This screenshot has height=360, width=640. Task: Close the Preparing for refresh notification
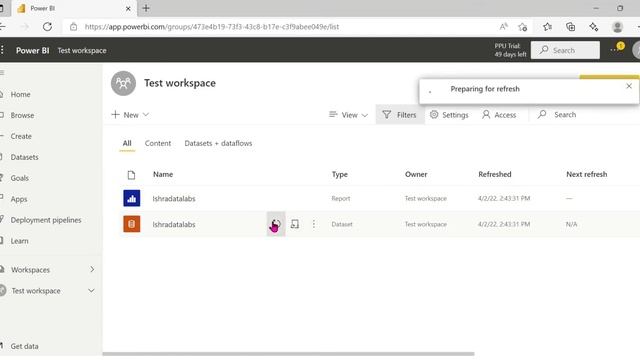(629, 86)
